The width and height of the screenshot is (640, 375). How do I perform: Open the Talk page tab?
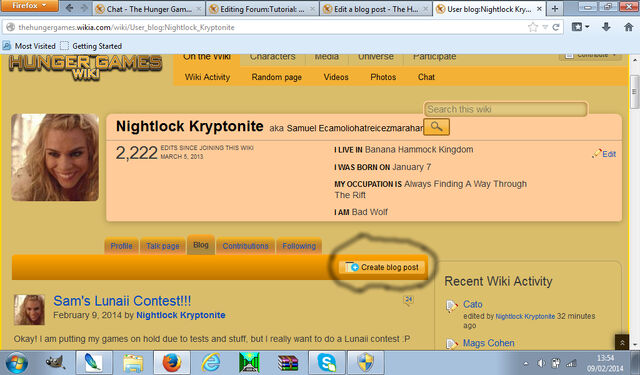[x=163, y=246]
